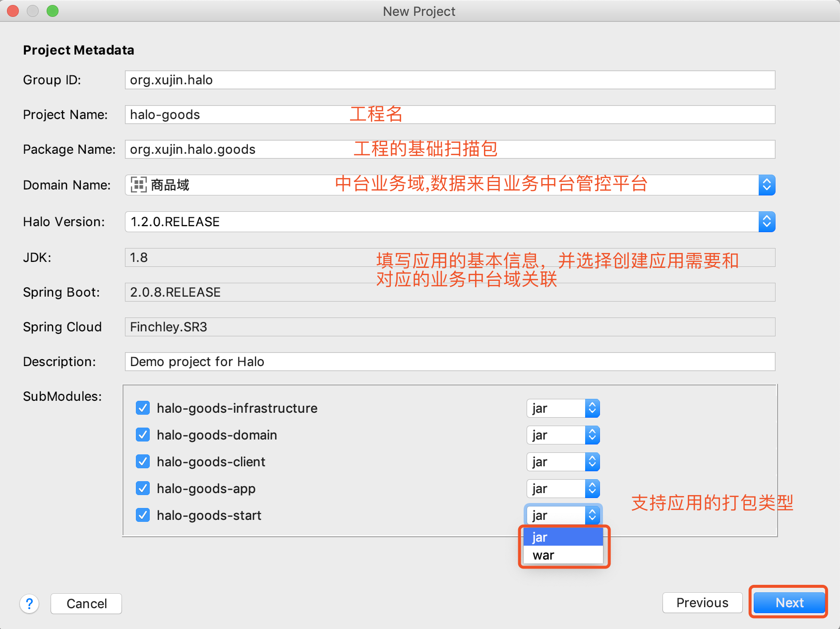The image size is (840, 629).
Task: Change packaging type of halo-goods-client
Action: pos(563,462)
